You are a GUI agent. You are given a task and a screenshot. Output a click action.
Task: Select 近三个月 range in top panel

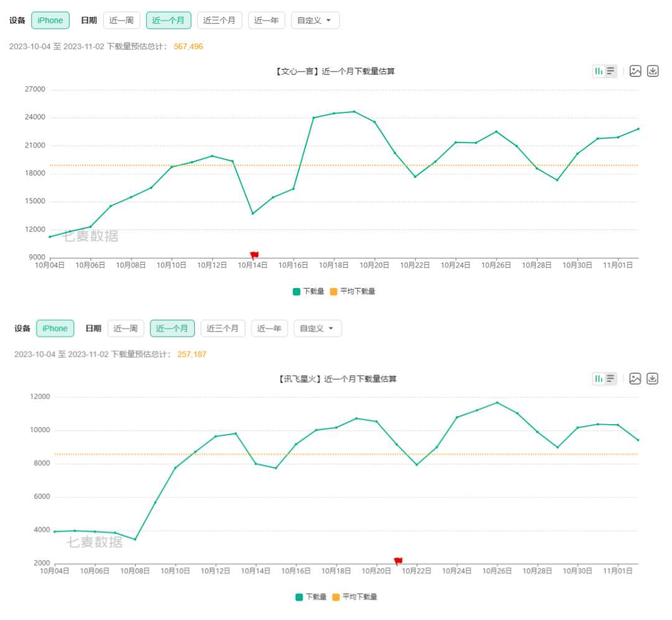[219, 21]
